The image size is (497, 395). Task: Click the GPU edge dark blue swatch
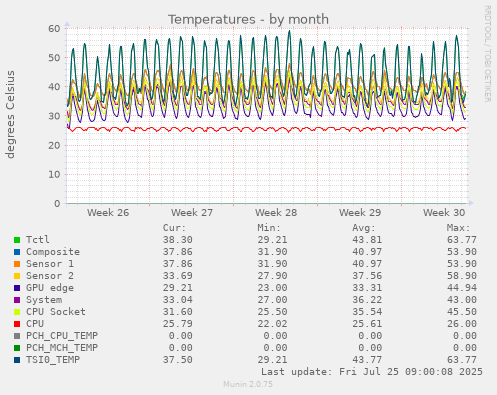click(17, 288)
